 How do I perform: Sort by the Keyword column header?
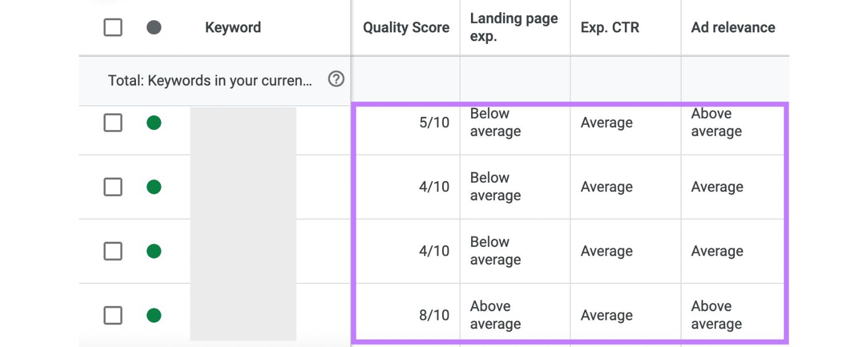pos(233,27)
